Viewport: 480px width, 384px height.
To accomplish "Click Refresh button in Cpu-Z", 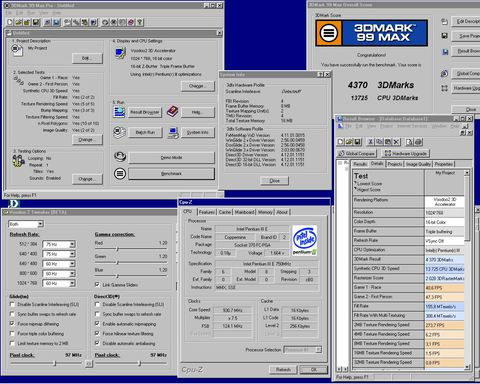I will tap(283, 369).
